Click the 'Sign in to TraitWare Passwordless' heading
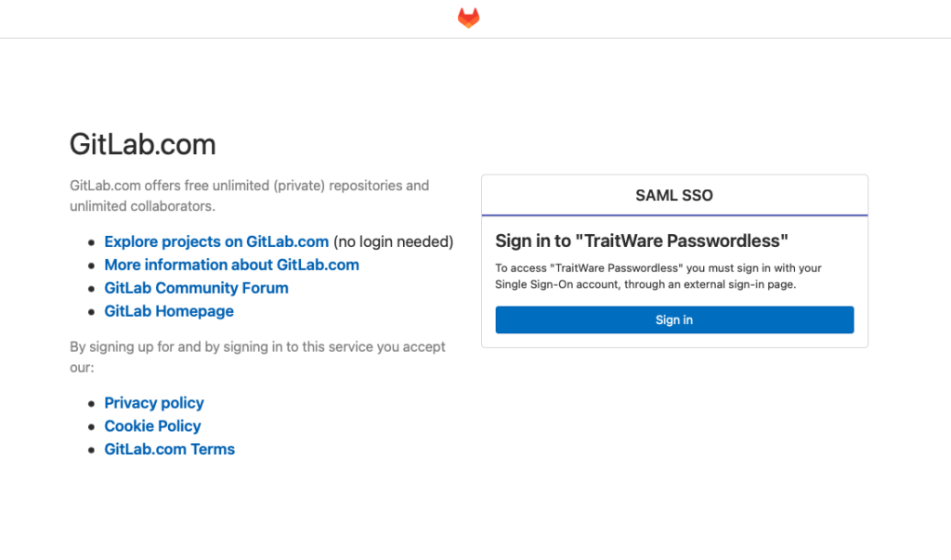 pyautogui.click(x=642, y=241)
